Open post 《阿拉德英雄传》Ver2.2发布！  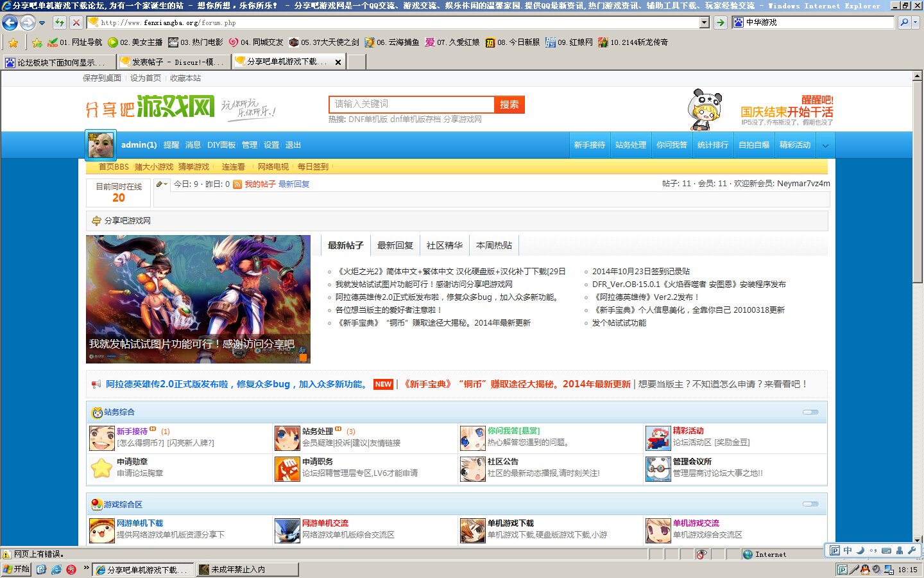pyautogui.click(x=646, y=297)
